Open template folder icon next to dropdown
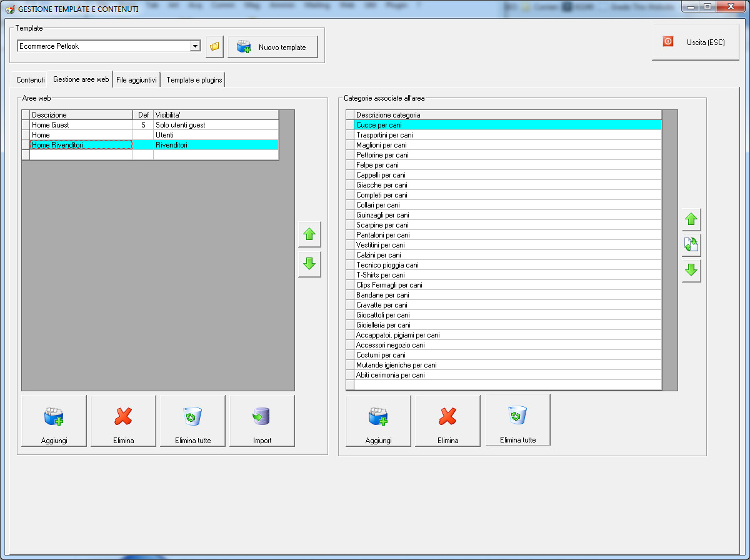 pos(214,46)
